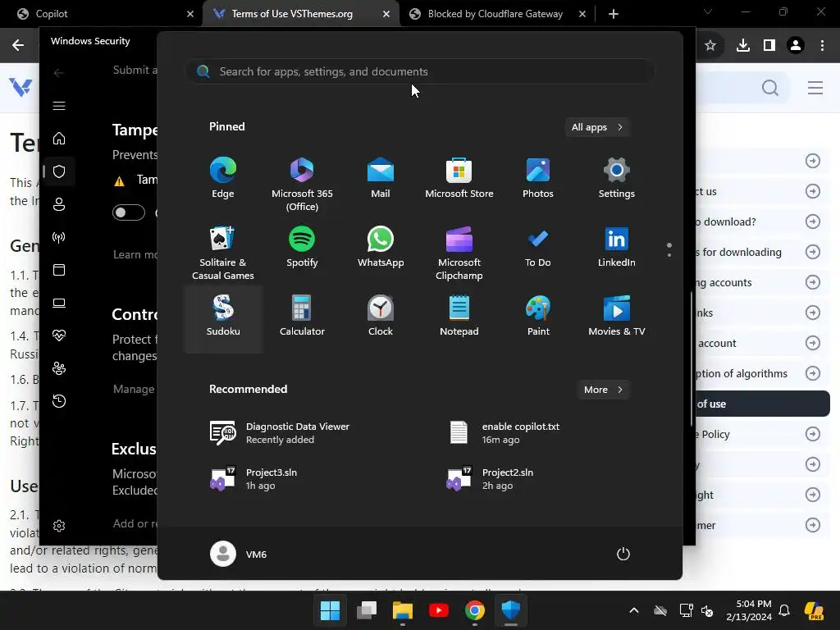Open the To Do app
840x630 pixels.
538,248
